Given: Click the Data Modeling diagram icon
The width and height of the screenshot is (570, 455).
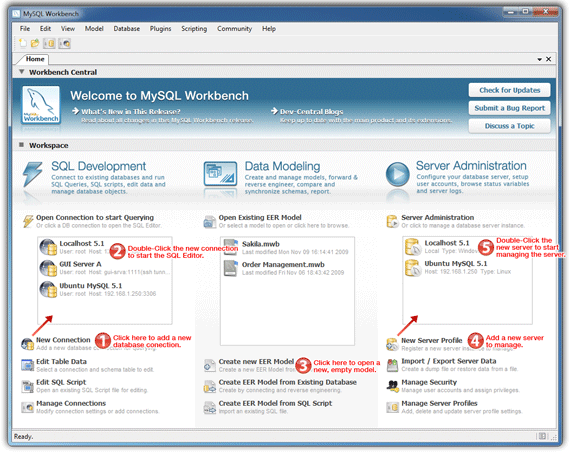Looking at the screenshot, I should (220, 174).
